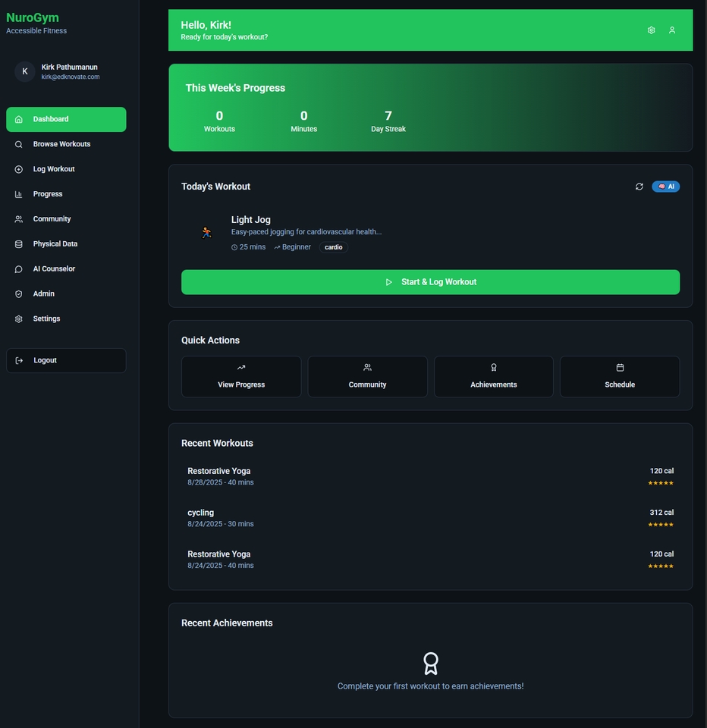Click the Community people icon in sidebar
Viewport: 707px width, 728px height.
click(18, 219)
